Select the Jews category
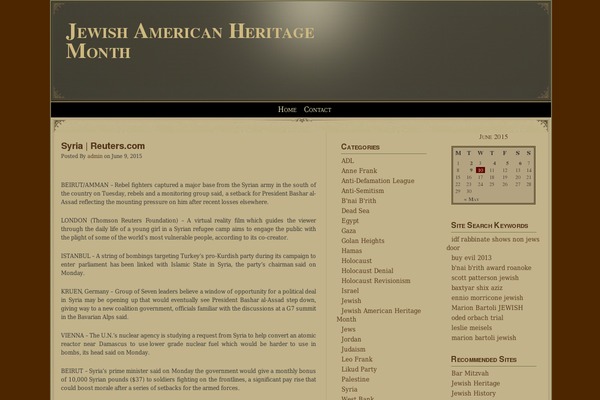Image resolution: width=600 pixels, height=400 pixels. pos(348,329)
